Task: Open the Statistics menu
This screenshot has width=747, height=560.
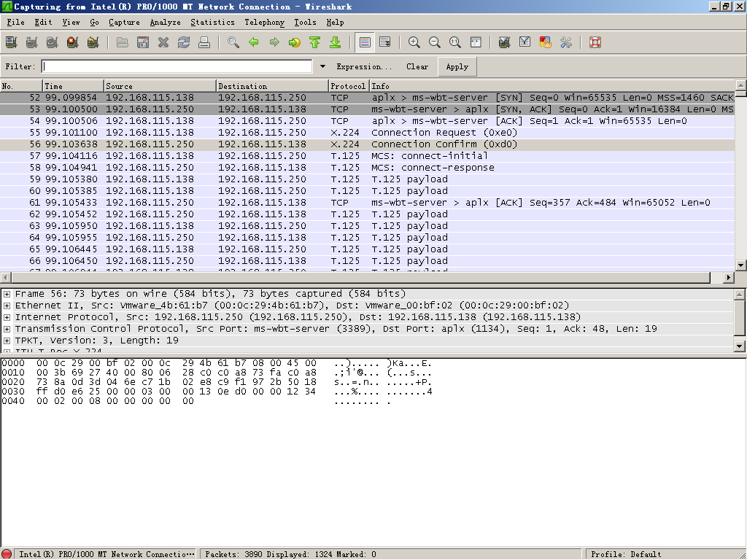Action: pyautogui.click(x=212, y=23)
